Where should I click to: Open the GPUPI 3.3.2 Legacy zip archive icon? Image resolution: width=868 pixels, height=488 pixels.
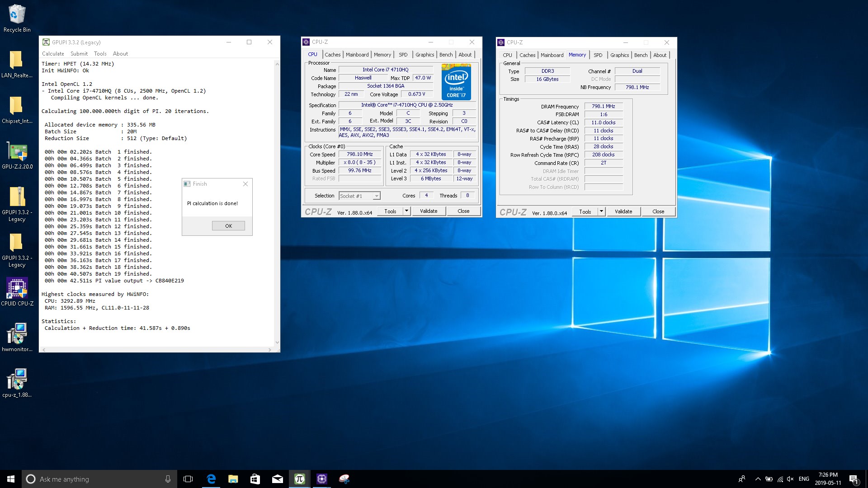(17, 204)
